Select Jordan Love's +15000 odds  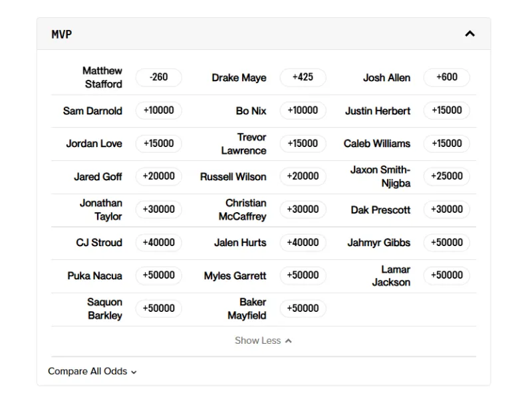pyautogui.click(x=158, y=144)
